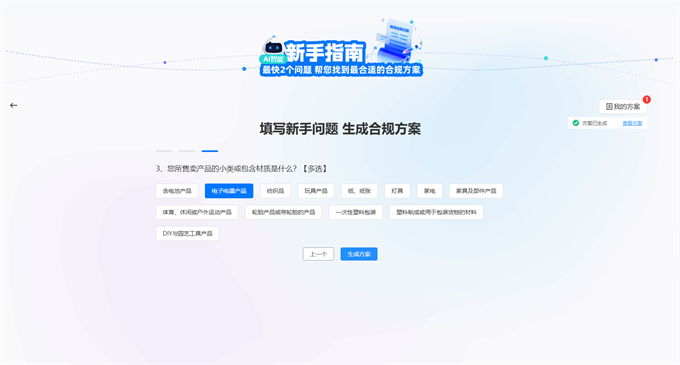The width and height of the screenshot is (680, 365).
Task: Select the 灯具 option
Action: (397, 191)
